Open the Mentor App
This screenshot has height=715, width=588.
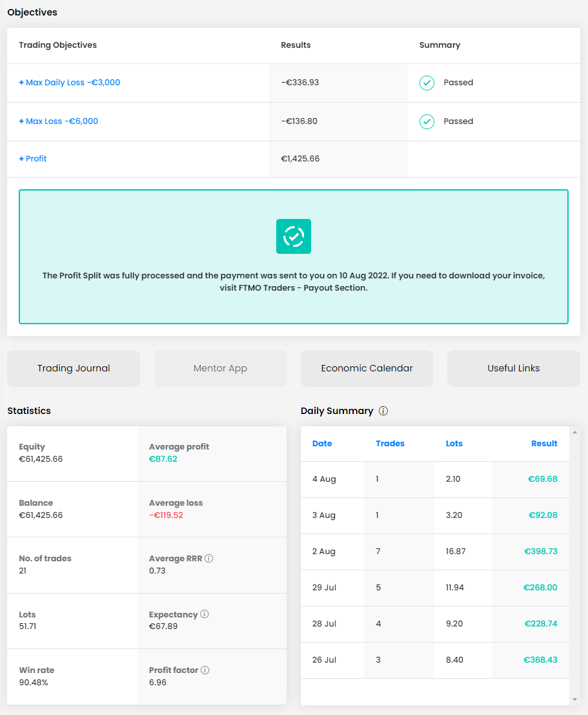(x=220, y=368)
